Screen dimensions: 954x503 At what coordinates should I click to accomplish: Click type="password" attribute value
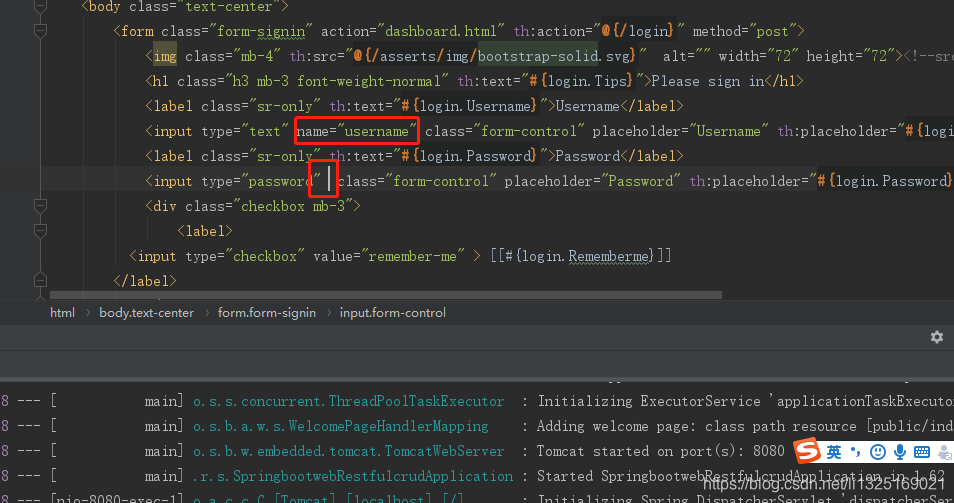point(261,181)
